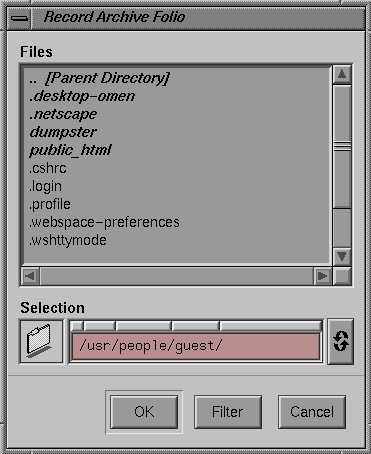Select the .desktop-omen folder
The height and width of the screenshot is (454, 371).
click(x=82, y=96)
